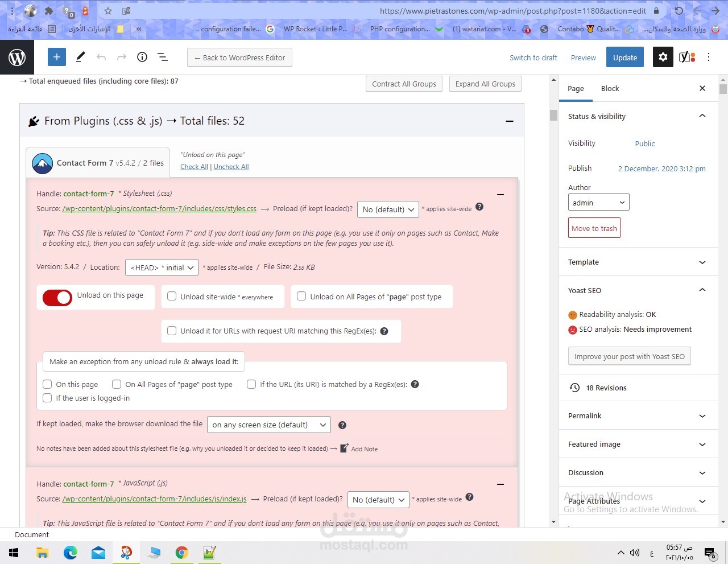The height and width of the screenshot is (564, 728).
Task: Bookmark this page with the star icon
Action: tap(108, 11)
